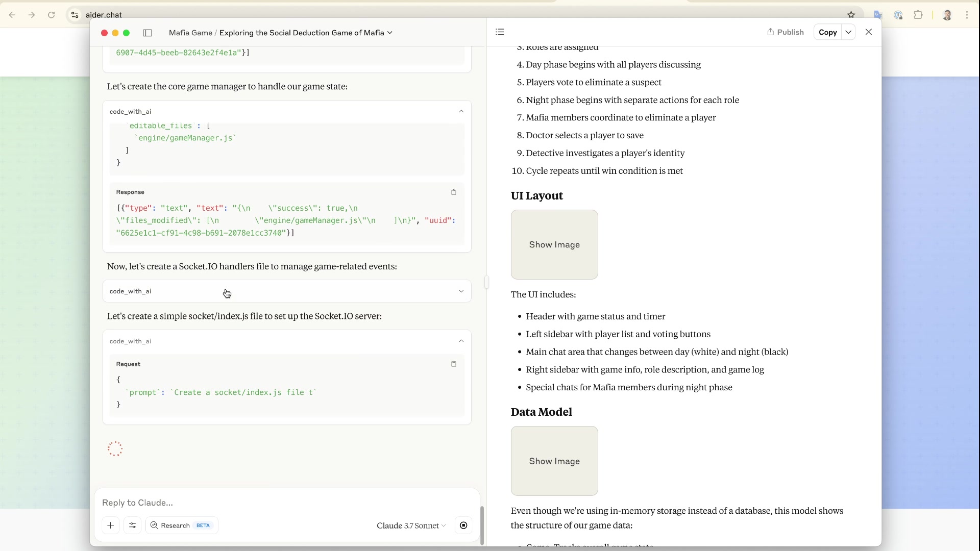980x551 pixels.
Task: Open the conversation title dropdown menu
Action: (390, 33)
